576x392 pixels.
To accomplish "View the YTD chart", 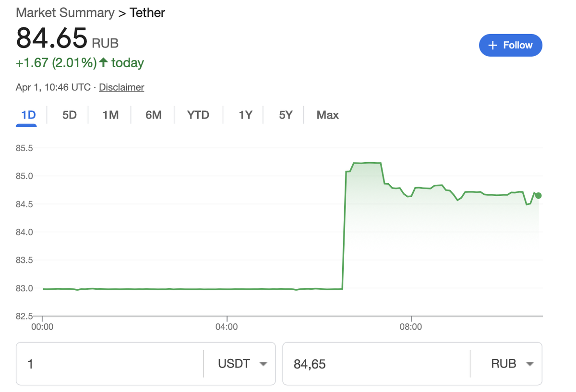I will click(198, 115).
